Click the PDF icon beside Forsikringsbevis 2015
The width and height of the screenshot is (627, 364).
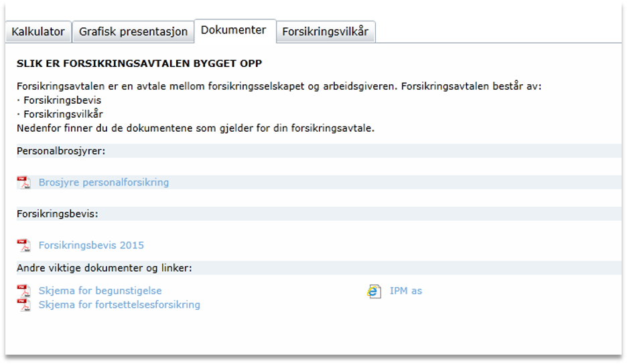click(24, 246)
